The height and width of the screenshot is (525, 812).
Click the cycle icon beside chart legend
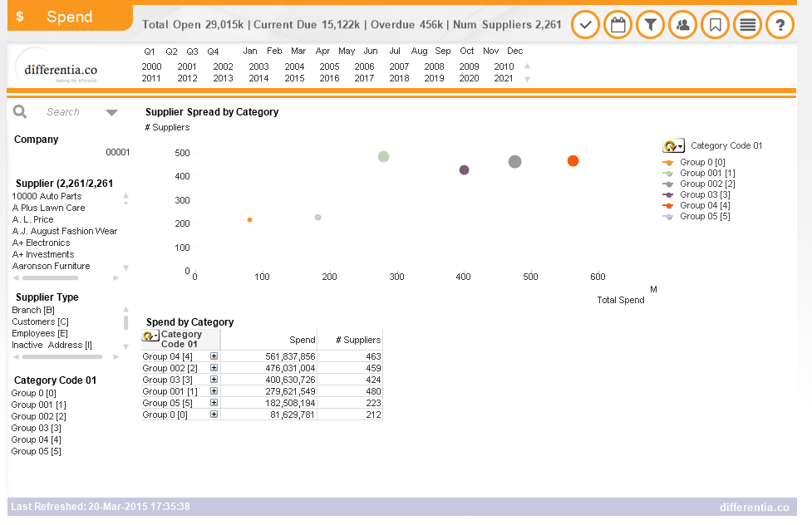pos(673,146)
